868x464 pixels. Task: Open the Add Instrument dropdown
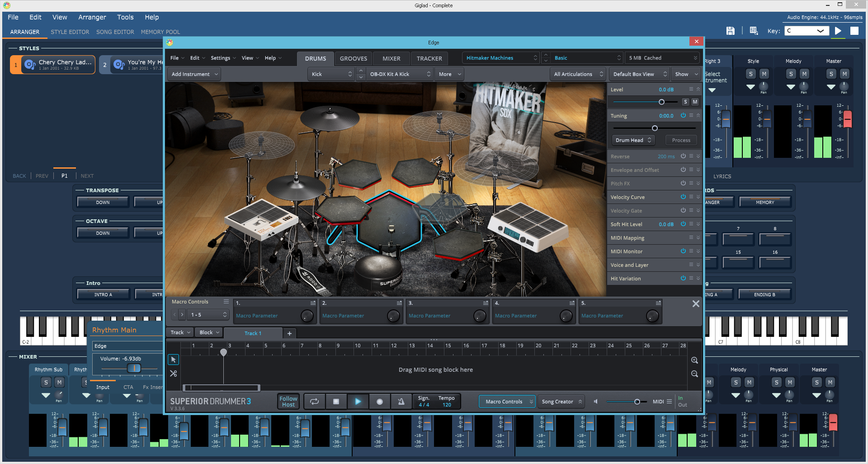coord(194,74)
